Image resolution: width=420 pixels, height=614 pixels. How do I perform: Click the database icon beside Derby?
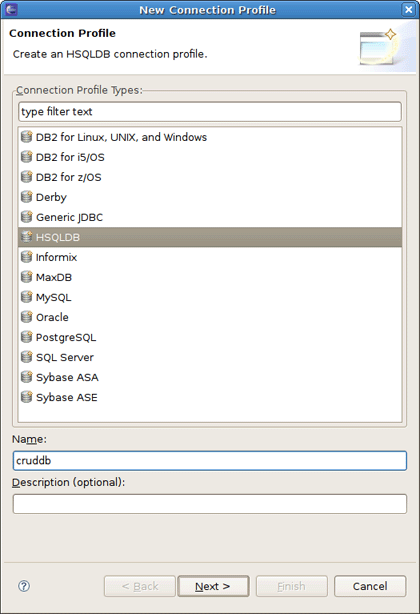(26, 197)
